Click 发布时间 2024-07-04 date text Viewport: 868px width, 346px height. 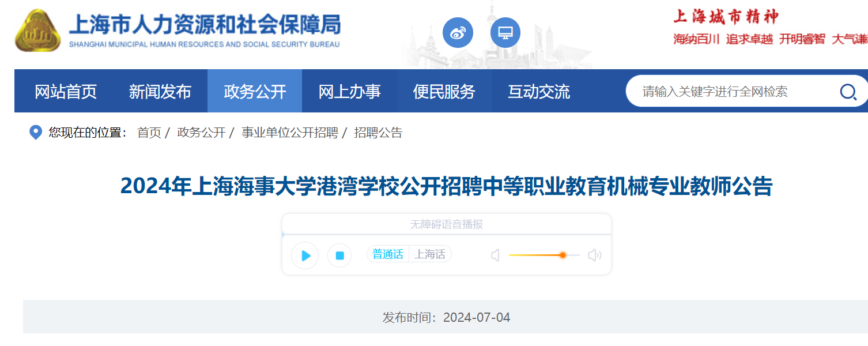pos(446,317)
